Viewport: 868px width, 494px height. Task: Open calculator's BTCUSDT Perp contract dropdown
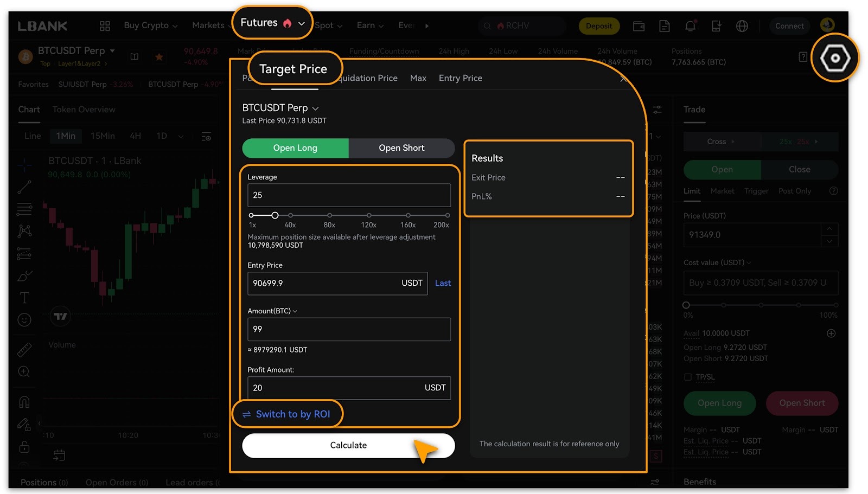(280, 108)
